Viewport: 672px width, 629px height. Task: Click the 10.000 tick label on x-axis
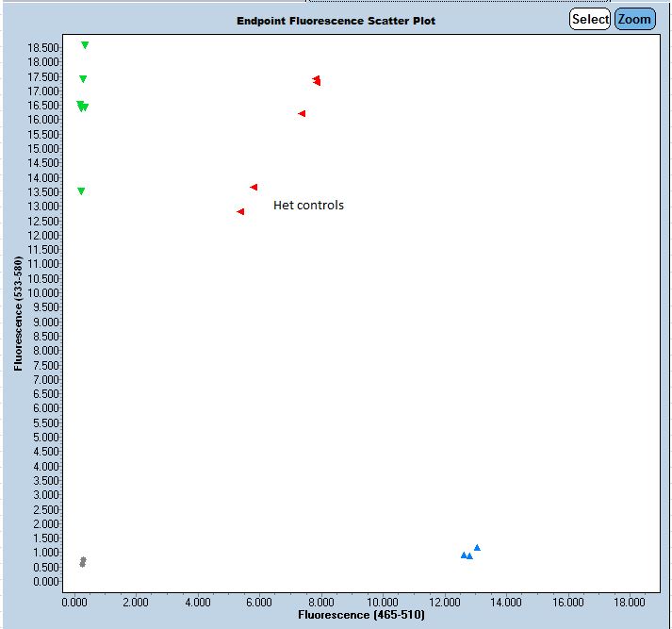click(x=383, y=601)
